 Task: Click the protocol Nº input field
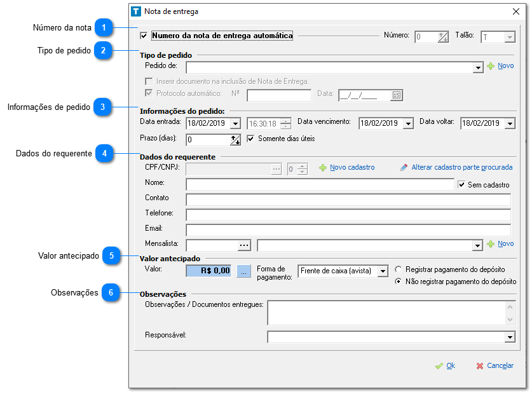(x=279, y=95)
